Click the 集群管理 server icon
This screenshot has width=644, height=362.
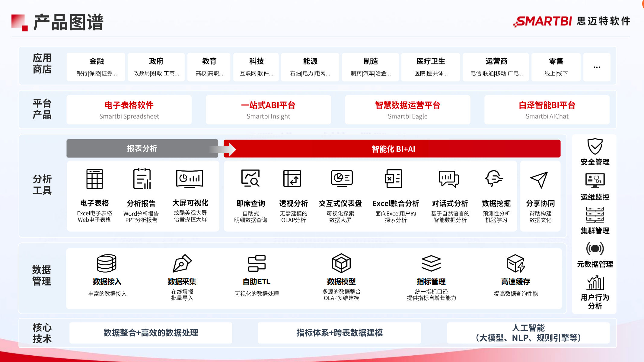[x=595, y=215]
